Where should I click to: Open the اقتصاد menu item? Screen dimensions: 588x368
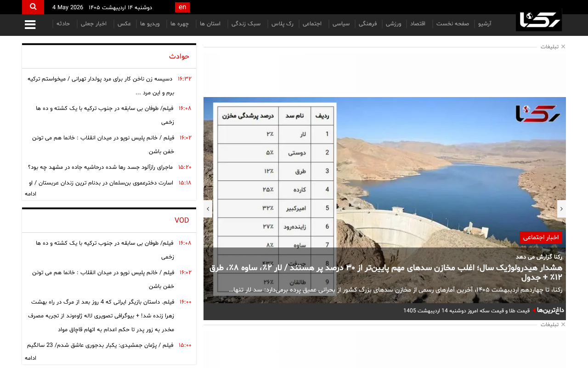click(418, 23)
